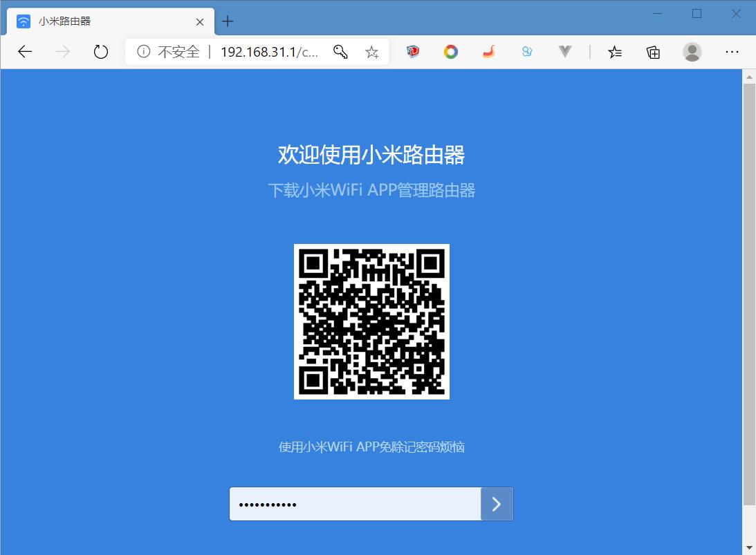The width and height of the screenshot is (756, 555).
Task: Click the gray V extension icon
Action: 564,51
